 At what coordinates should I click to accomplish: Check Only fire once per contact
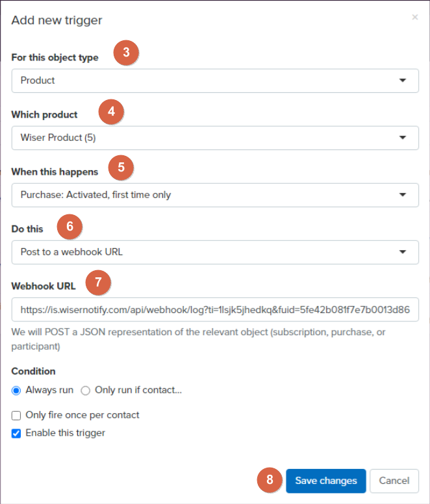coord(16,415)
